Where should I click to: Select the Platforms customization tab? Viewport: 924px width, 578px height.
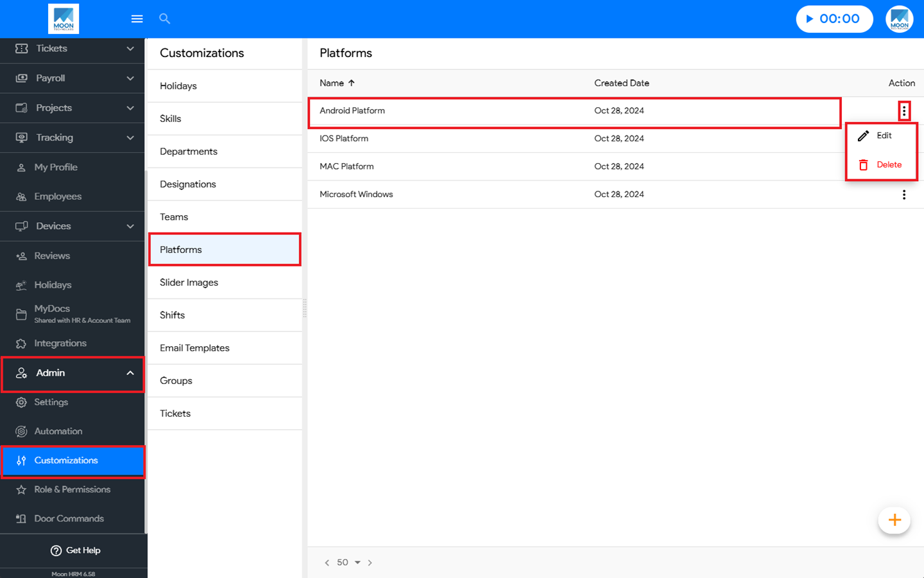coord(225,250)
